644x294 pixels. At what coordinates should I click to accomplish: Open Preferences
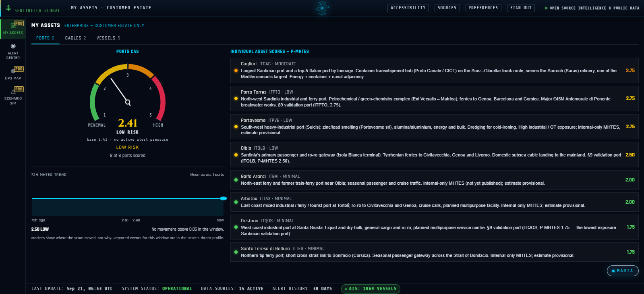(483, 8)
